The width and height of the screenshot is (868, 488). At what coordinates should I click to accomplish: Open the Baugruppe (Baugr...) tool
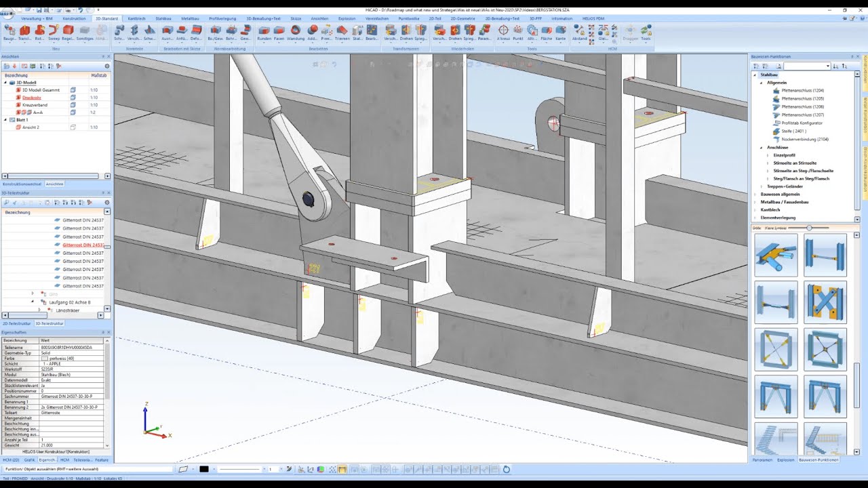point(9,33)
